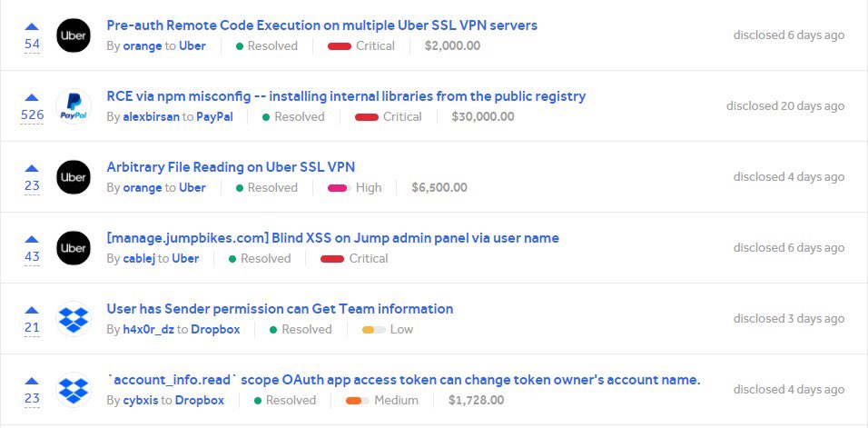Open Uber logo beside Blind XSS report
868x428 pixels.
[74, 248]
